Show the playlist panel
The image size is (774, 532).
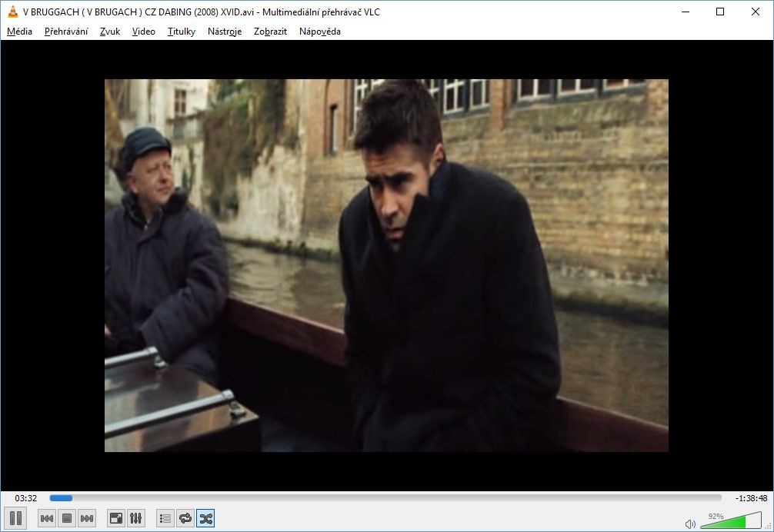coord(165,518)
